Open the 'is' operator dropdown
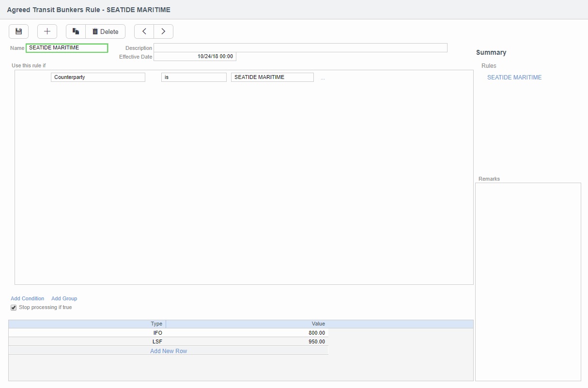Screen dimensions: 588x388 tap(194, 78)
